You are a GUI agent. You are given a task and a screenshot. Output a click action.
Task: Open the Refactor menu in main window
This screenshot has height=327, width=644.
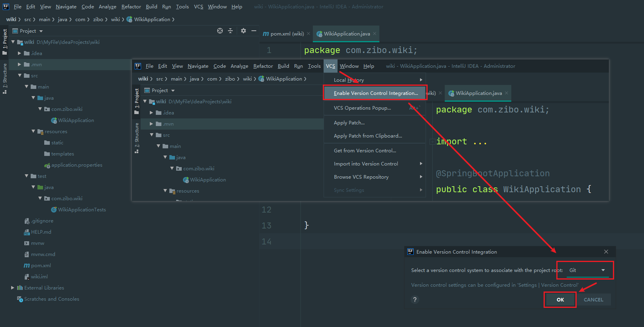pyautogui.click(x=131, y=7)
